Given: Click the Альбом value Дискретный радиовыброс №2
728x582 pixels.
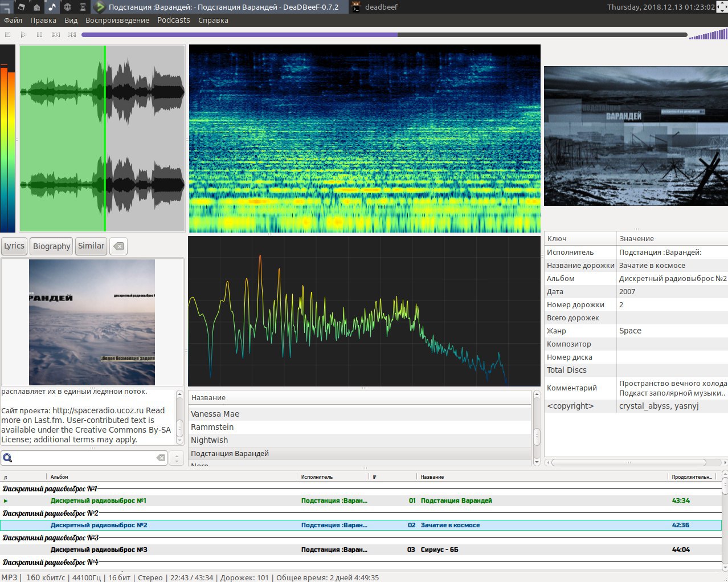Looking at the screenshot, I should point(673,278).
